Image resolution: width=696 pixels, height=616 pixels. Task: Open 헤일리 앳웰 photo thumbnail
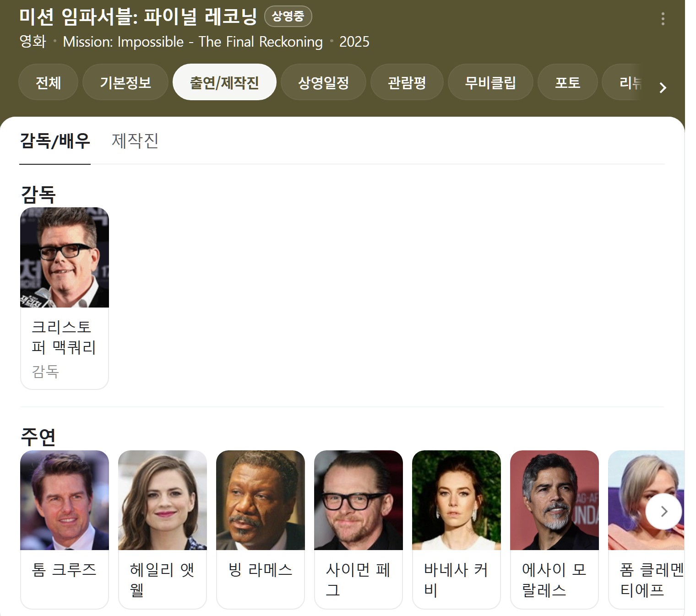click(163, 500)
